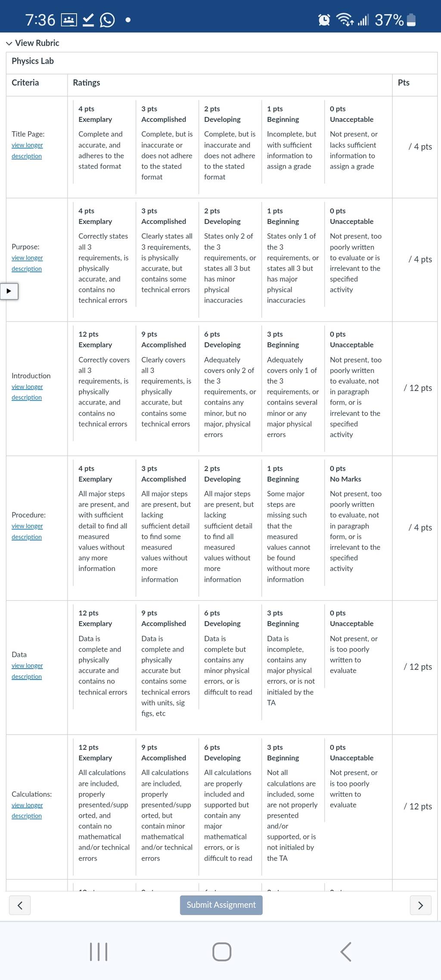View longer description for Calculations
This screenshot has width=441, height=980.
coord(27,810)
